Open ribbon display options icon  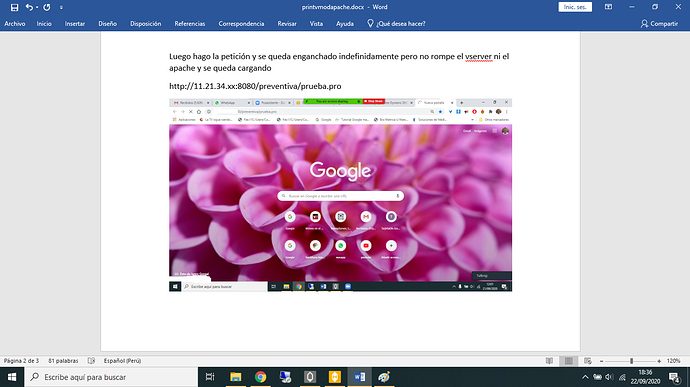tap(608, 7)
